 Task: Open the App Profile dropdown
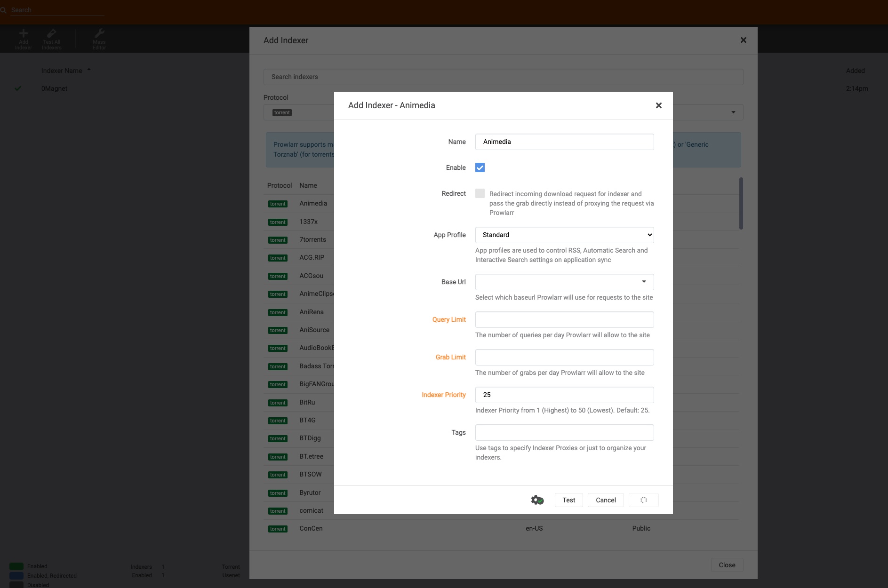click(565, 235)
